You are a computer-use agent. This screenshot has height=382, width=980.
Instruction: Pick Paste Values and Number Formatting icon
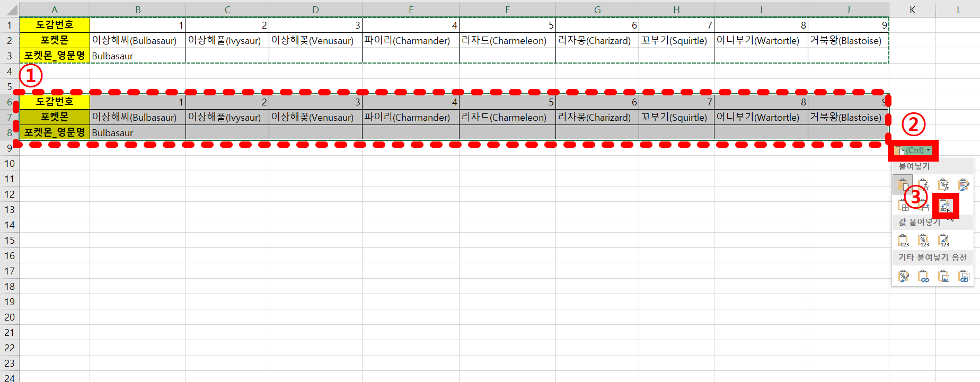923,241
